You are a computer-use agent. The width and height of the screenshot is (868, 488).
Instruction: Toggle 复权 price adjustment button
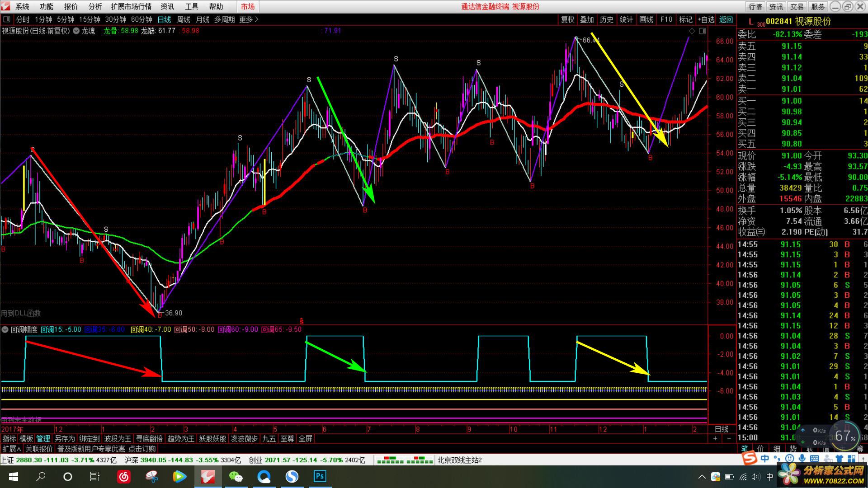(567, 19)
